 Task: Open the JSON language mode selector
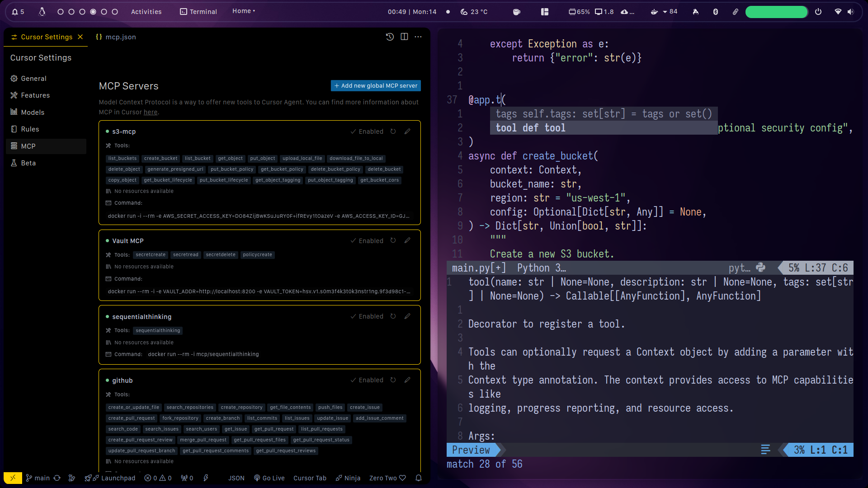(x=236, y=478)
